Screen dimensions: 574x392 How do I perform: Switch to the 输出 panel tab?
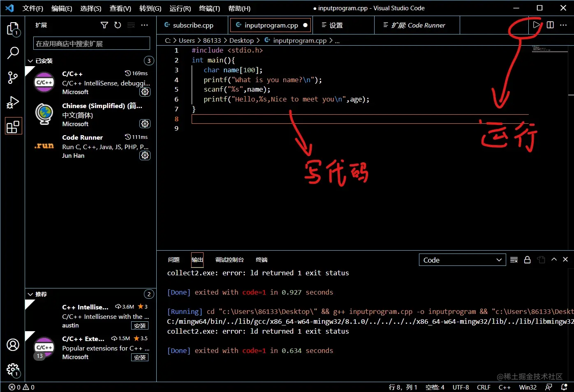coord(197,260)
